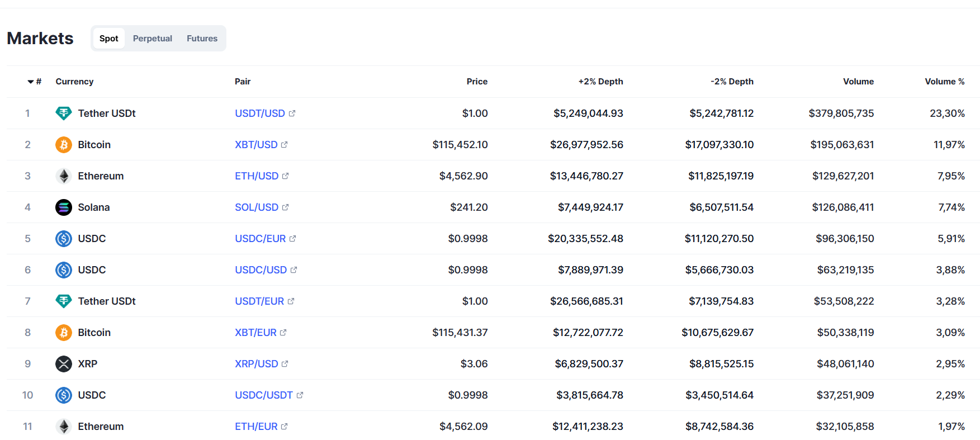The width and height of the screenshot is (980, 440).
Task: Click the Tether USDt name in row 7
Action: tap(107, 301)
